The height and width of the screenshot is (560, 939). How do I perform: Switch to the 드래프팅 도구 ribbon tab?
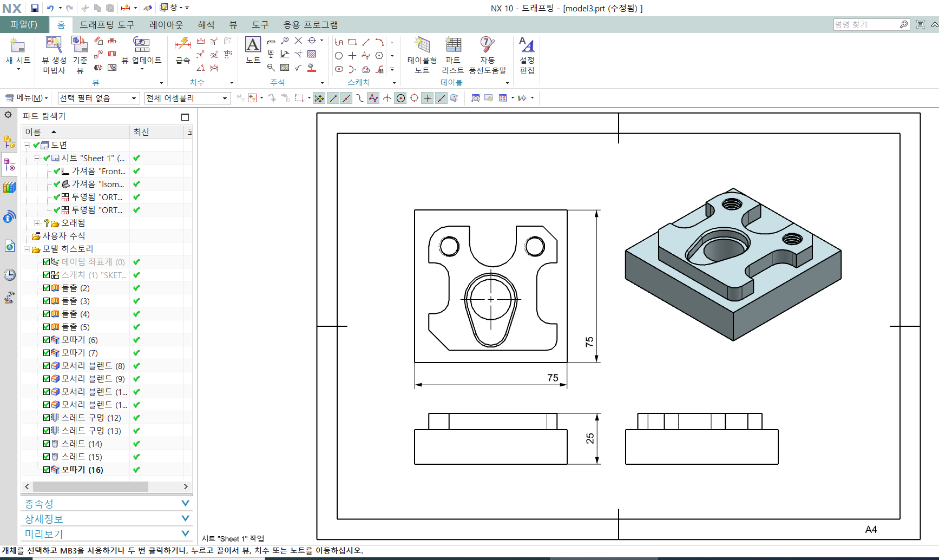(107, 25)
